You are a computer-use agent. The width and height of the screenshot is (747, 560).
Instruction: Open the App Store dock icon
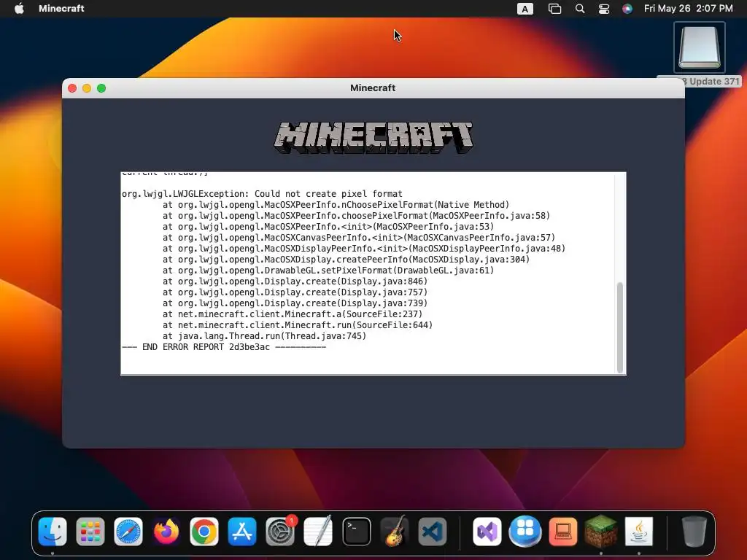tap(242, 532)
